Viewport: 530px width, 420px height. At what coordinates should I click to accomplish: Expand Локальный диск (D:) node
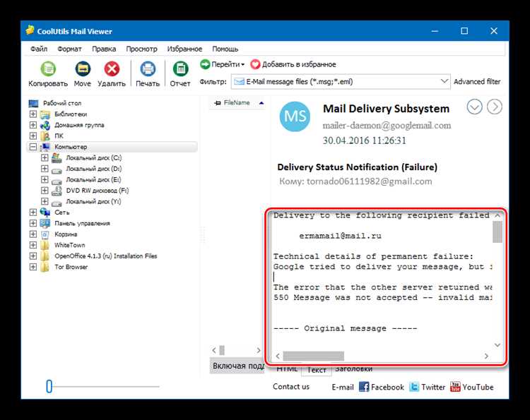pos(45,169)
